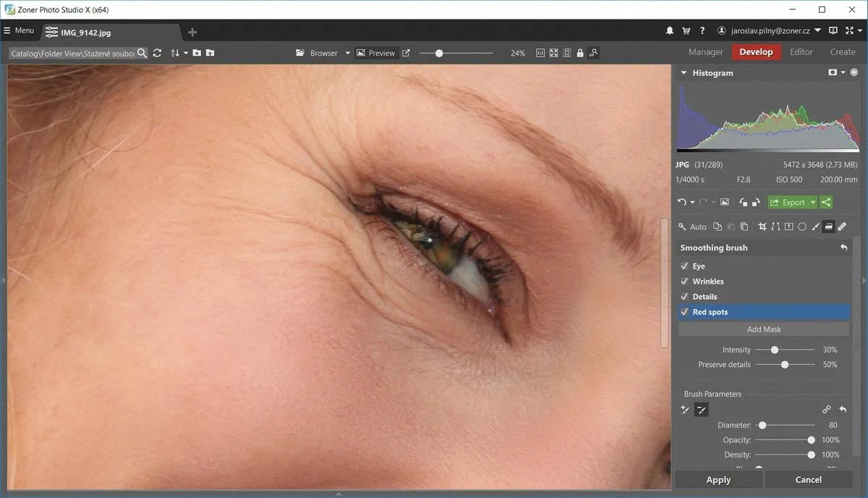Click the fill-window zoom icon
868x498 pixels.
567,53
